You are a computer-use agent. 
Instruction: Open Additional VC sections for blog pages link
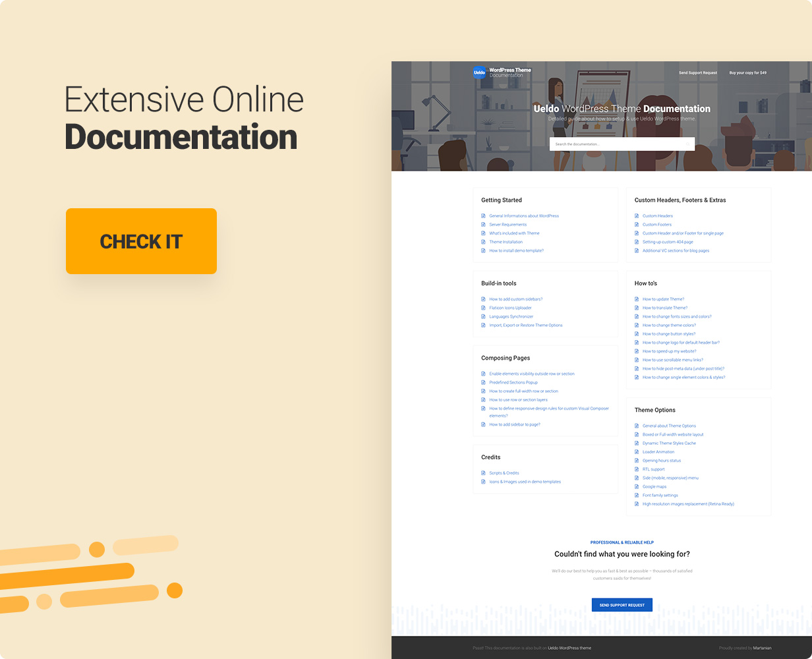click(x=676, y=250)
